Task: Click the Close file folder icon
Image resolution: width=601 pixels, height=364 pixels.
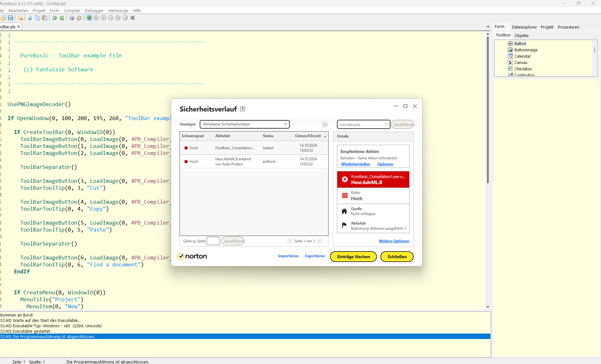Action: 20,18
